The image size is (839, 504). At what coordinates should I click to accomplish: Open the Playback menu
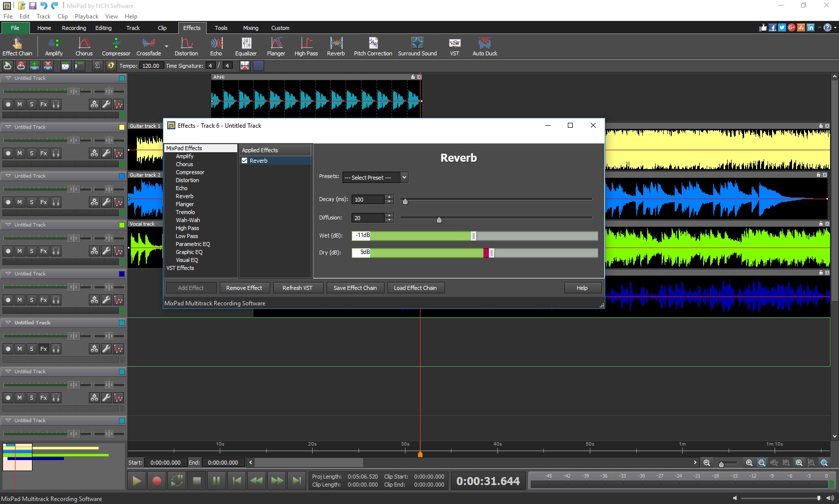pyautogui.click(x=86, y=16)
